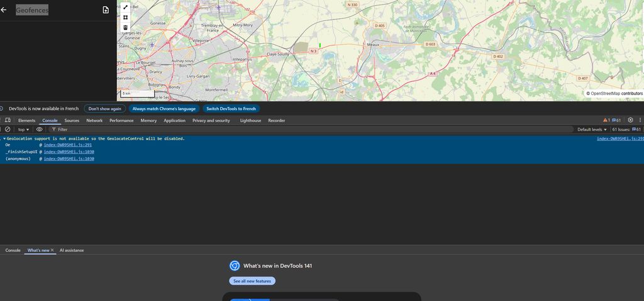The image size is (644, 301).
Task: Open the Sources tab
Action: (x=72, y=120)
